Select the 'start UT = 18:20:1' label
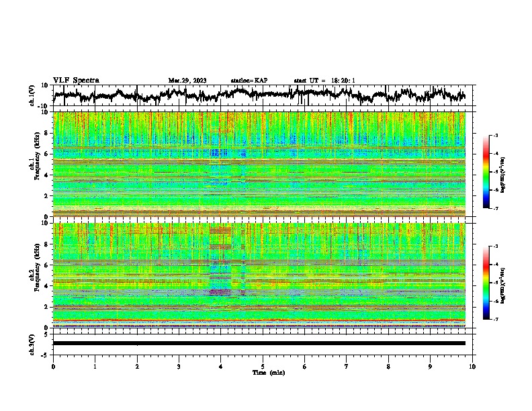Viewport: 532px width, 411px height. tap(324, 81)
